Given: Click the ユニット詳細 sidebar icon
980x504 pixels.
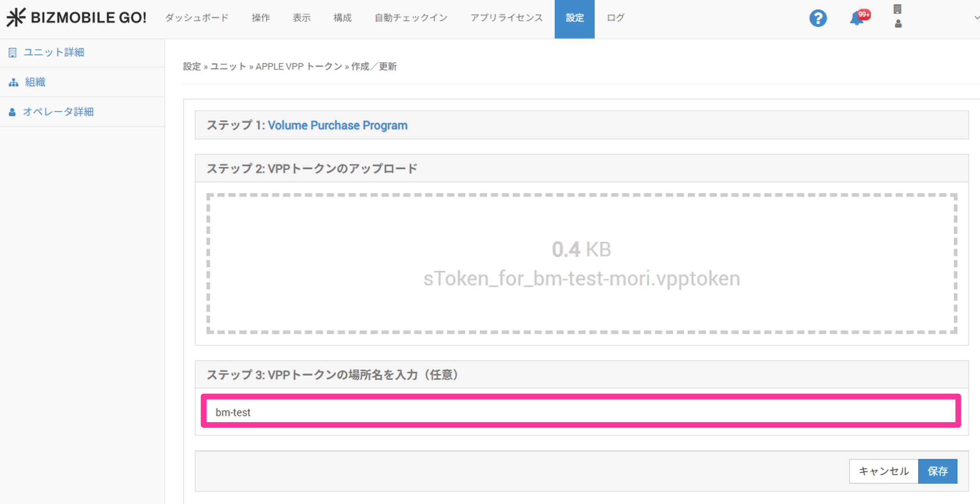Looking at the screenshot, I should click(x=13, y=53).
